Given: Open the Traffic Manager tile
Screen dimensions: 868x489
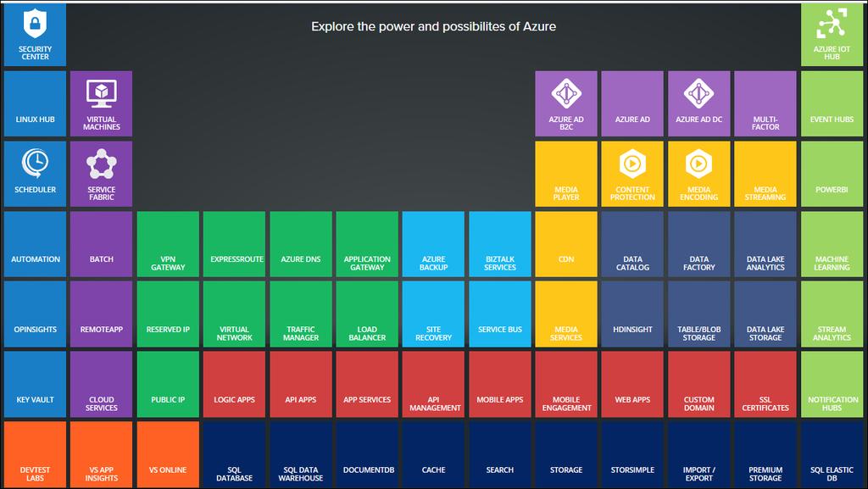Looking at the screenshot, I should 301,314.
